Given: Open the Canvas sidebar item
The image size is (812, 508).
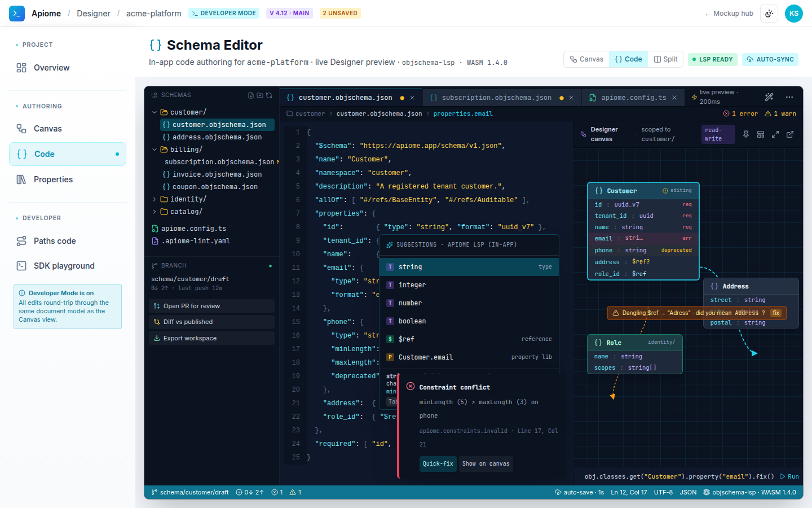Looking at the screenshot, I should click(68, 129).
